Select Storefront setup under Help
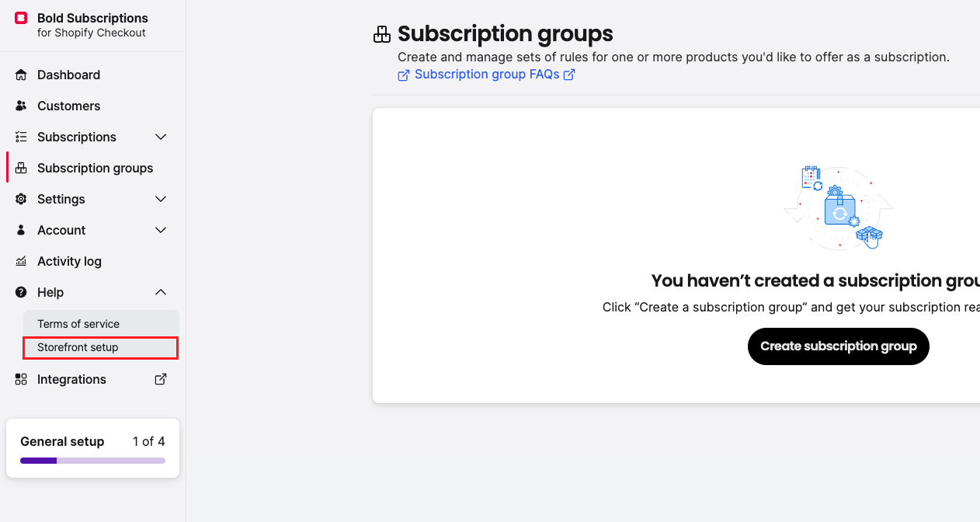Screen dimensions: 980x522 [78, 347]
